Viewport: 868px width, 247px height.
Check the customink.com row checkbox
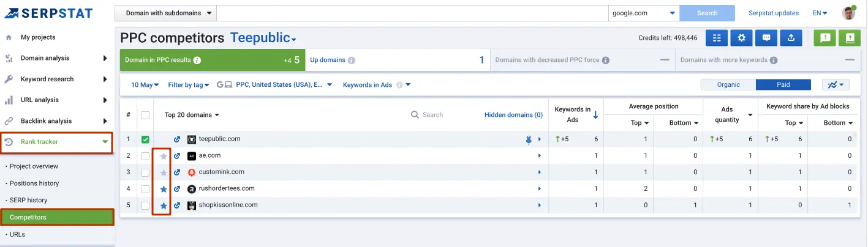[x=145, y=172]
